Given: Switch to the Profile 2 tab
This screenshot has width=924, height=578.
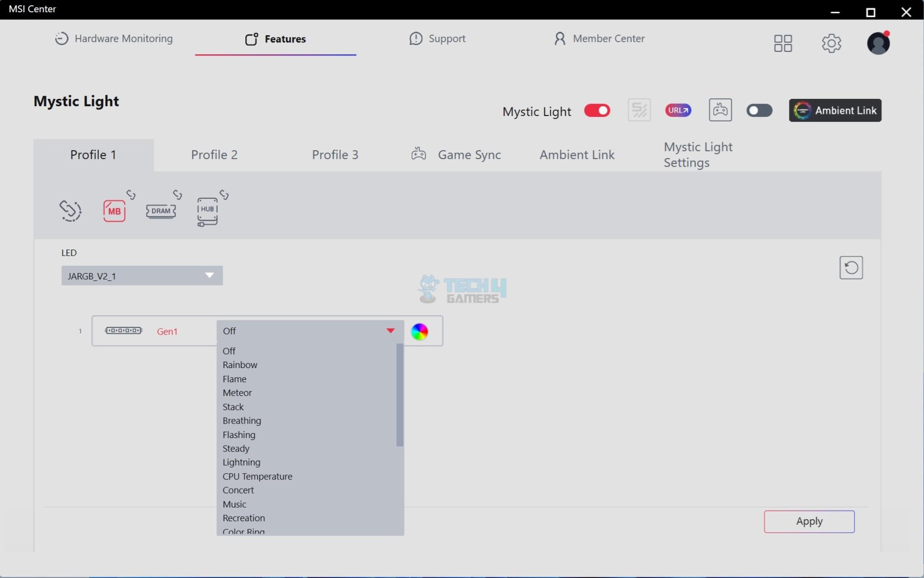Looking at the screenshot, I should pos(214,155).
